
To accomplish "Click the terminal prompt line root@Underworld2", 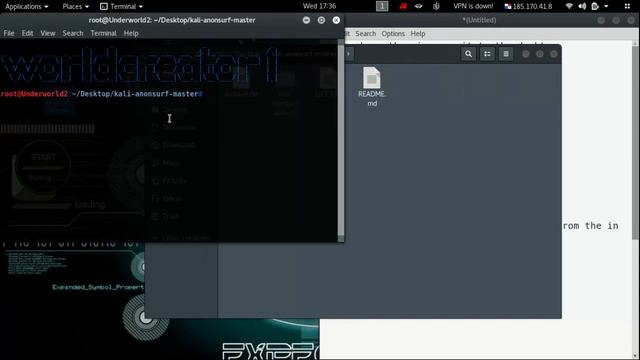I will click(x=101, y=94).
